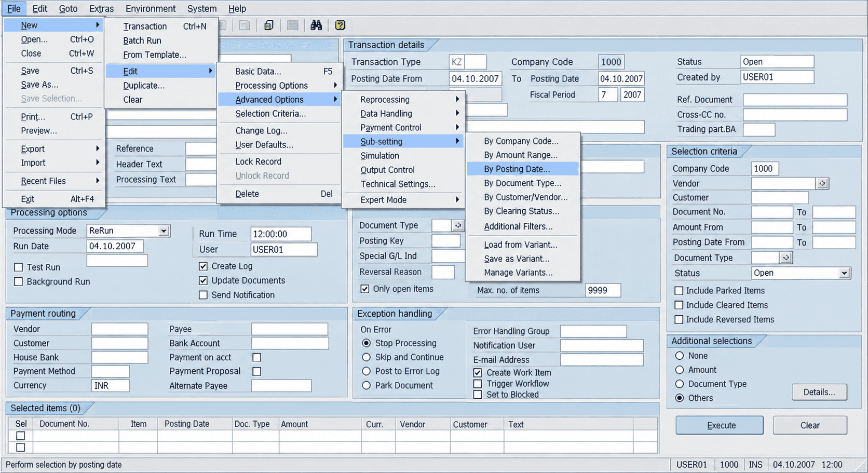The width and height of the screenshot is (868, 473).
Task: Click the Amount column header
Action: tap(320, 424)
